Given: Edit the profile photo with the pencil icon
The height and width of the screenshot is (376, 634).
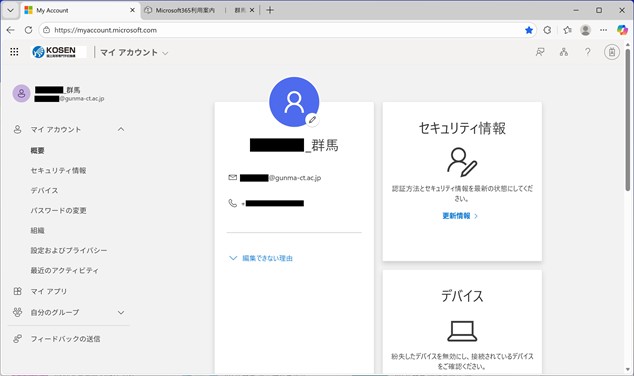Looking at the screenshot, I should (312, 120).
